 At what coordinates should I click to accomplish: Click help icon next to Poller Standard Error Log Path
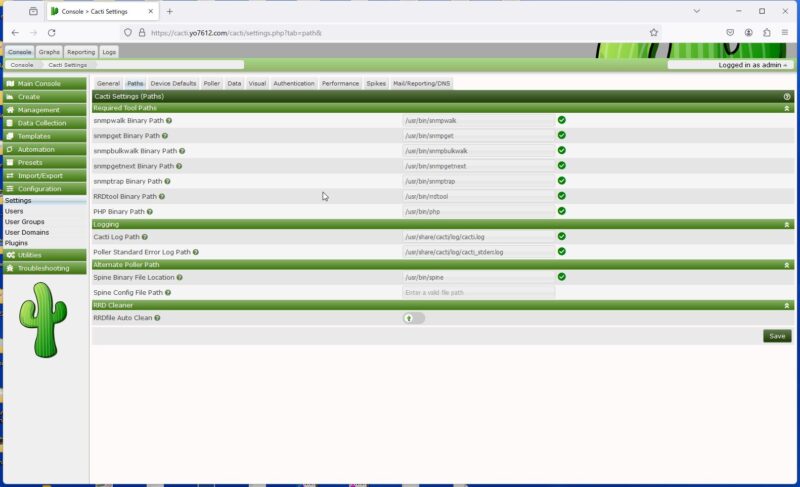pos(196,252)
